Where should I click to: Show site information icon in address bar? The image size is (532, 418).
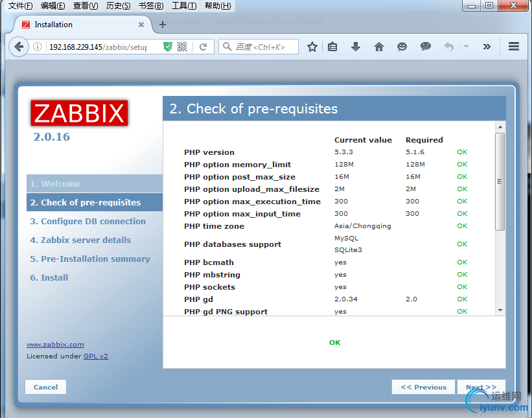pos(38,47)
